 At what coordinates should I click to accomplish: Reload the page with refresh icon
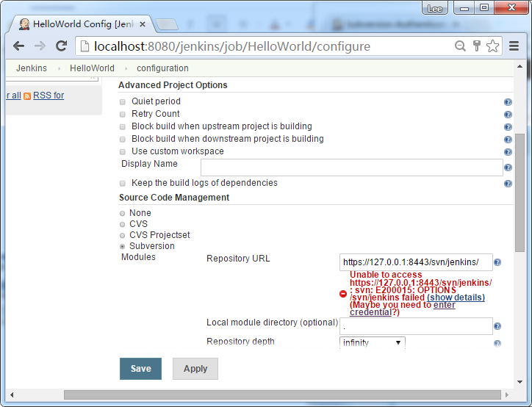click(62, 46)
